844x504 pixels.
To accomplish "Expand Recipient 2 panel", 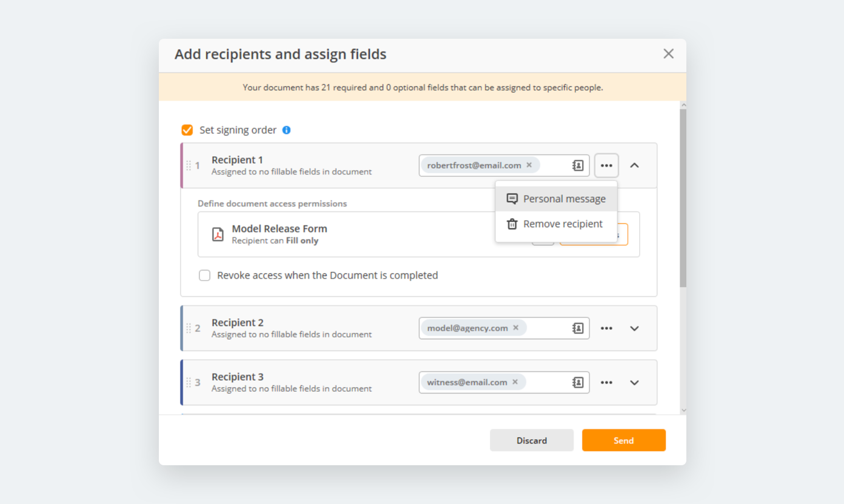I will tap(634, 328).
